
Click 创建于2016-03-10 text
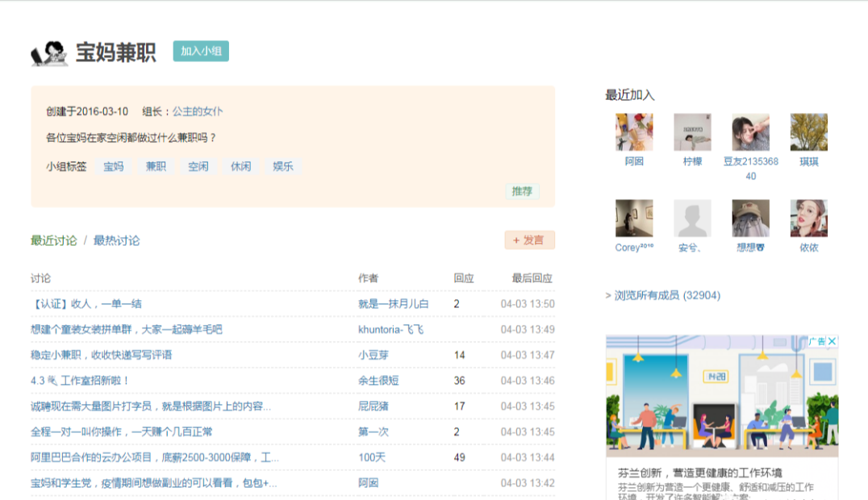tap(87, 111)
